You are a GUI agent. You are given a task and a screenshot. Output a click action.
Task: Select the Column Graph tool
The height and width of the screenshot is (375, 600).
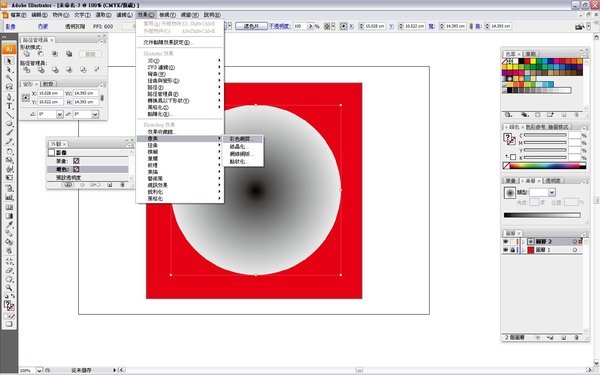9,197
